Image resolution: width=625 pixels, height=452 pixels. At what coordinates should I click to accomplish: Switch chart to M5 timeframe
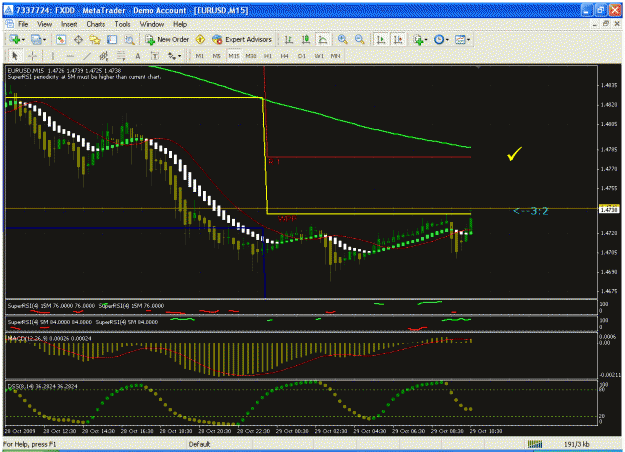[216, 56]
